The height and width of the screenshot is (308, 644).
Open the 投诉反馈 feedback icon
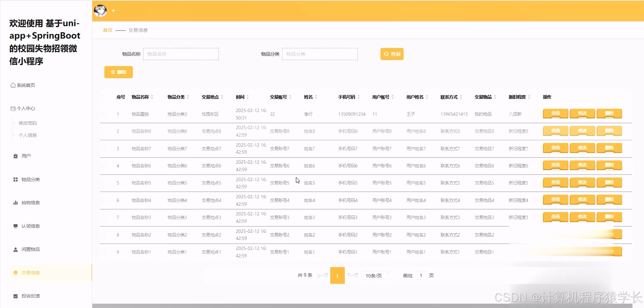pos(15,296)
